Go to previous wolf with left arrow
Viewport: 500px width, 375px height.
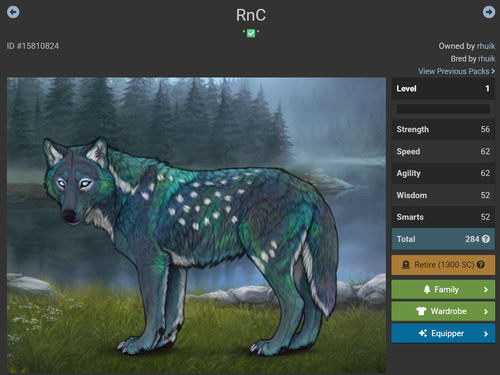point(13,12)
